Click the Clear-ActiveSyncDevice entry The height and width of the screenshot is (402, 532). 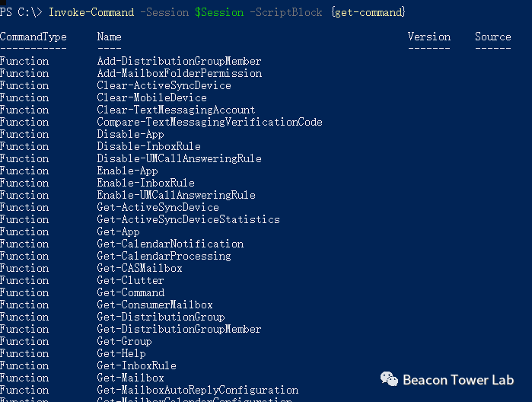(x=164, y=85)
